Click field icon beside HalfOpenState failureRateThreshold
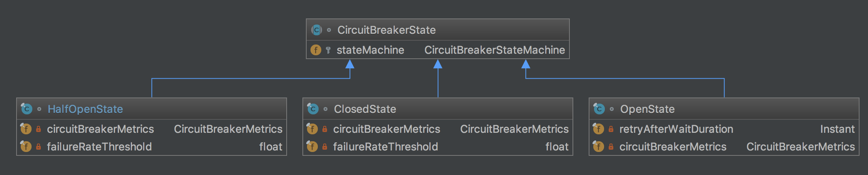The image size is (868, 175). pyautogui.click(x=26, y=147)
